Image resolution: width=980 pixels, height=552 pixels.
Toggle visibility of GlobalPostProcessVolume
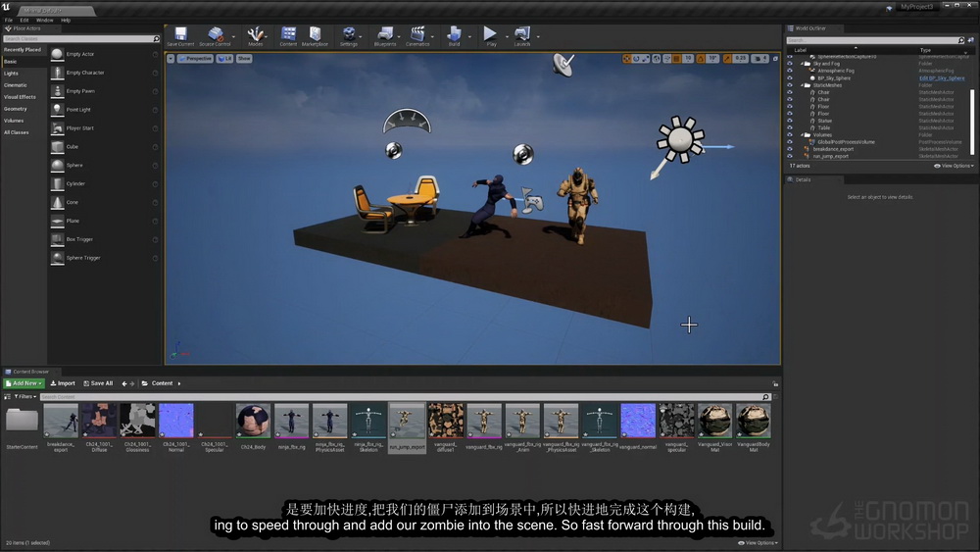click(x=790, y=142)
